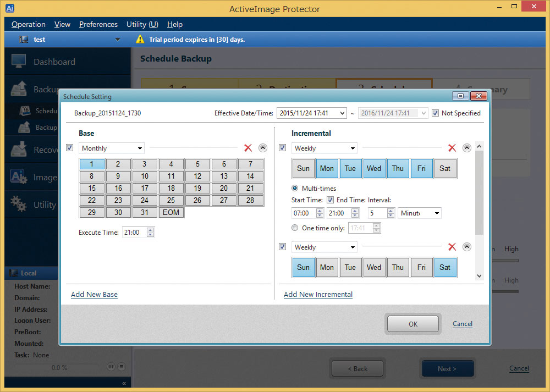This screenshot has height=392, width=550.
Task: Select day 15 in monthly calendar
Action: pyautogui.click(x=92, y=188)
